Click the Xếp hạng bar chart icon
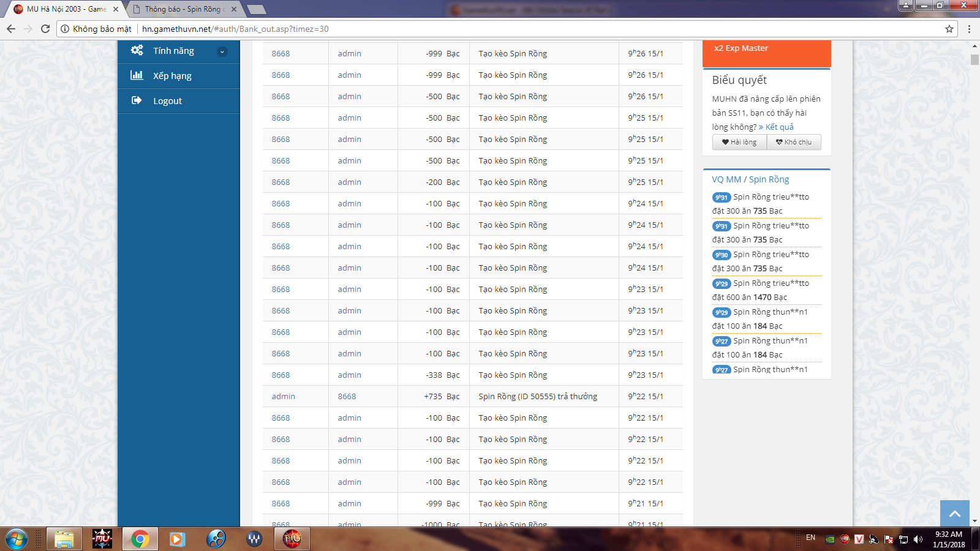The image size is (980, 551). [x=137, y=75]
